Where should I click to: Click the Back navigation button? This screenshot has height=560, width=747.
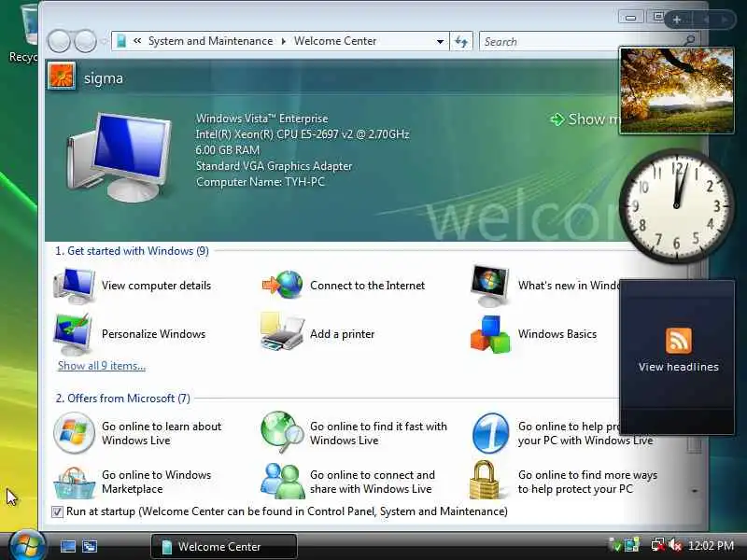59,41
